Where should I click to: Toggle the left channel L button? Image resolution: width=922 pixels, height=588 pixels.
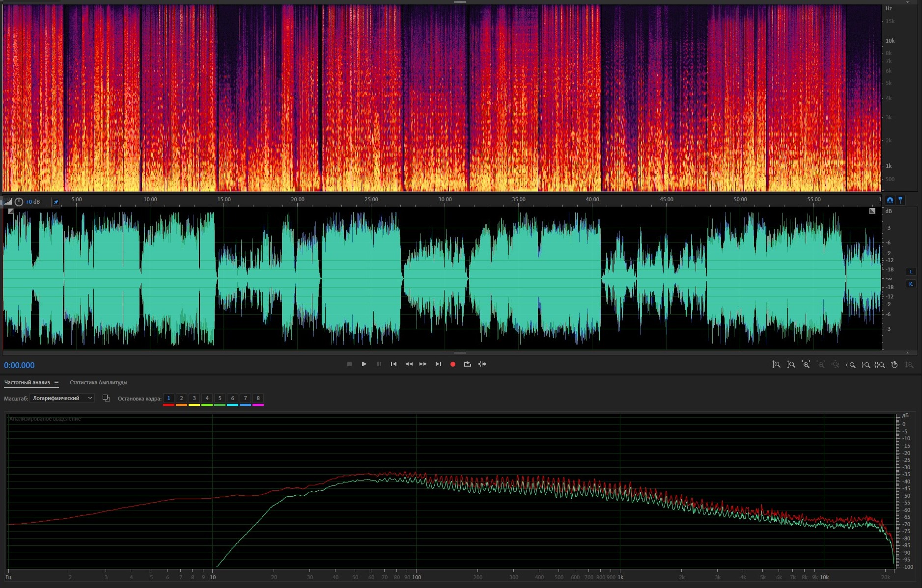tap(911, 272)
